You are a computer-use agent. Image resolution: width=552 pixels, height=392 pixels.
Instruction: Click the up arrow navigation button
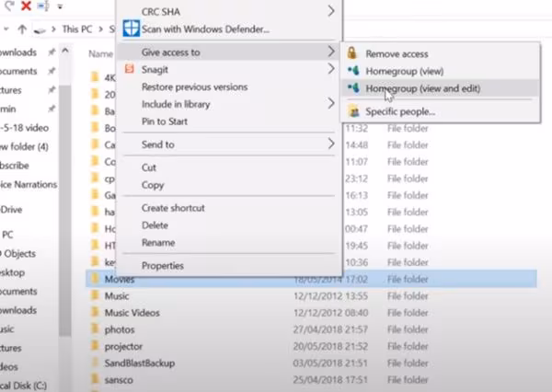coord(23,29)
